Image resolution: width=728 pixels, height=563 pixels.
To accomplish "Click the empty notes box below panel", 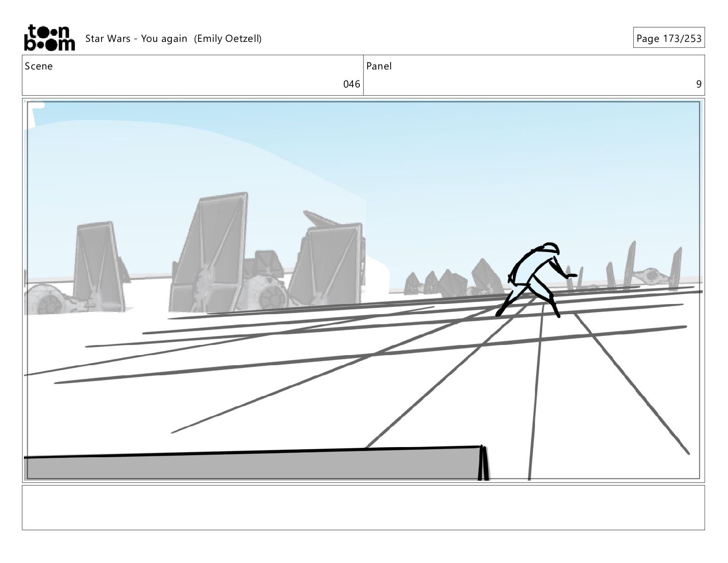I will coord(363,508).
